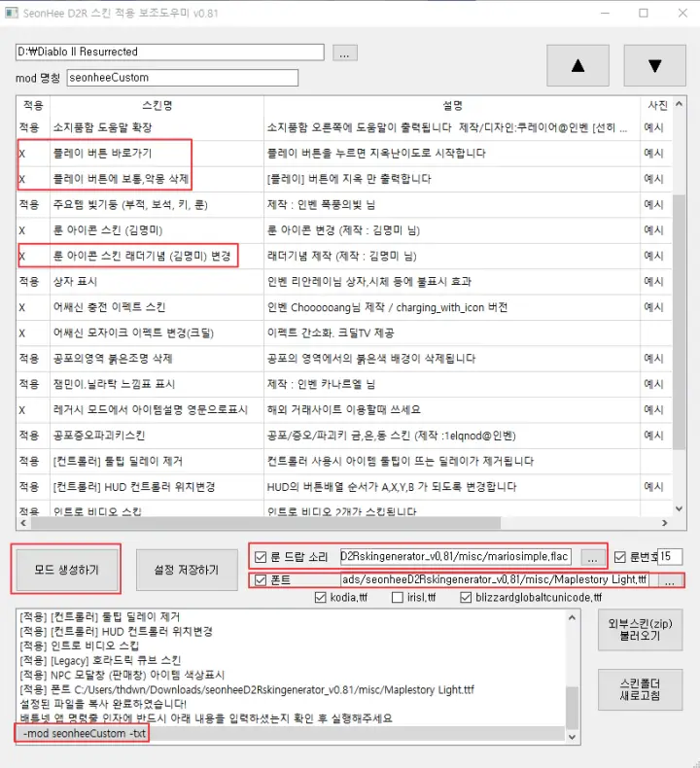Click the skin list scroll-left arrow
This screenshot has width=700, height=768.
23,523
